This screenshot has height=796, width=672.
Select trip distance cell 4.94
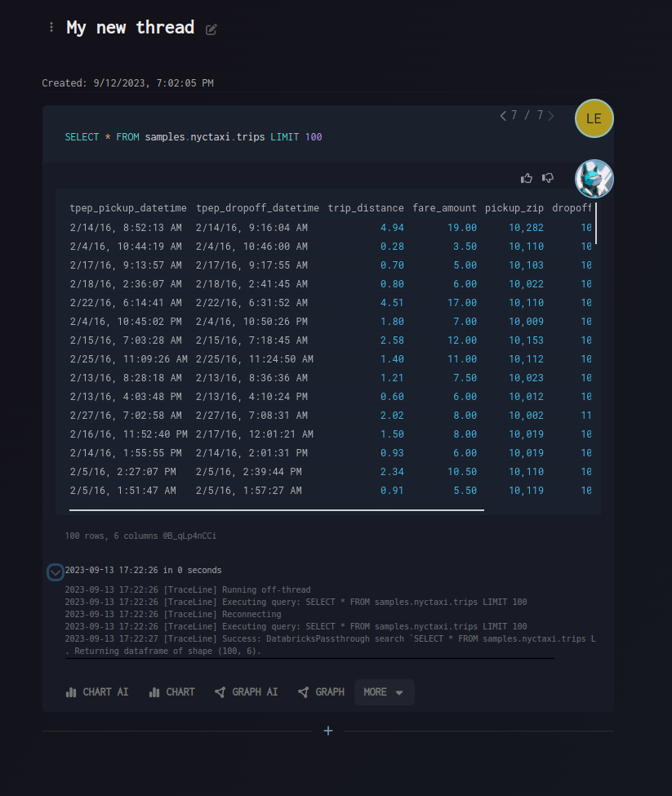pos(392,228)
